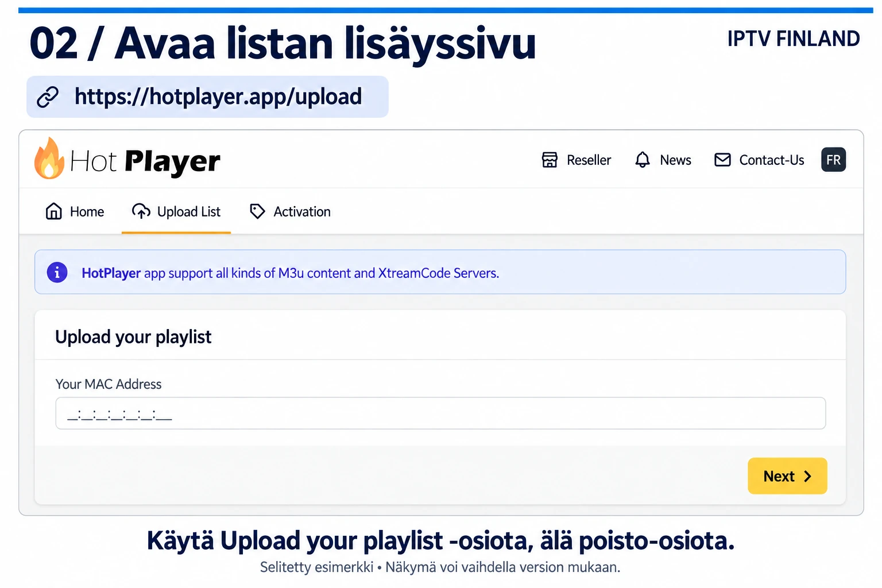
Task: Click the Hot Player flame logo
Action: (x=49, y=158)
